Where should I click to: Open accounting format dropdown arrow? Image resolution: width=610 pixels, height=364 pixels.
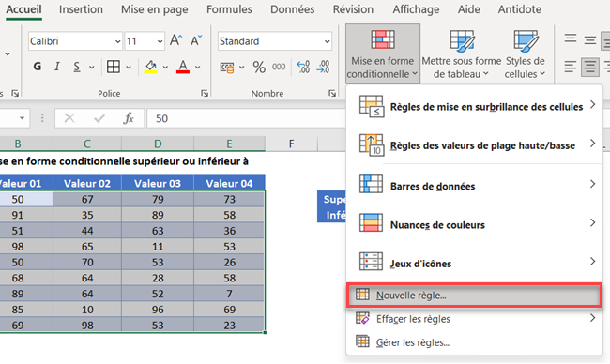[x=241, y=68]
